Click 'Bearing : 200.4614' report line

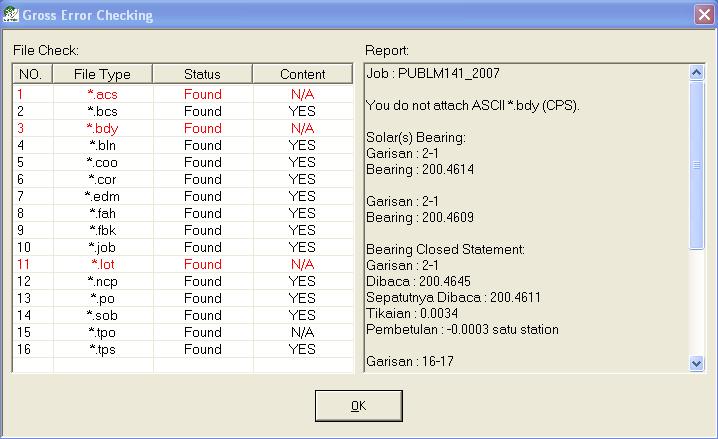420,169
